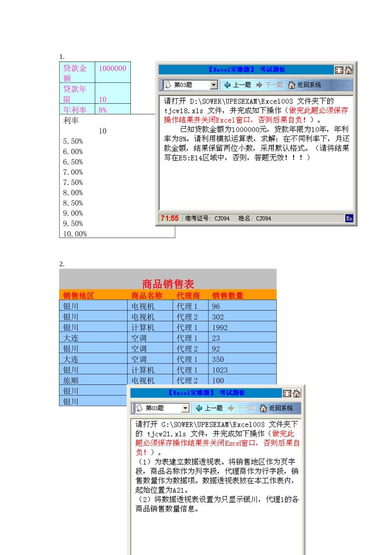The width and height of the screenshot is (392, 555).
Task: Click 下一题 in the lower exam panel
Action: click(x=241, y=408)
